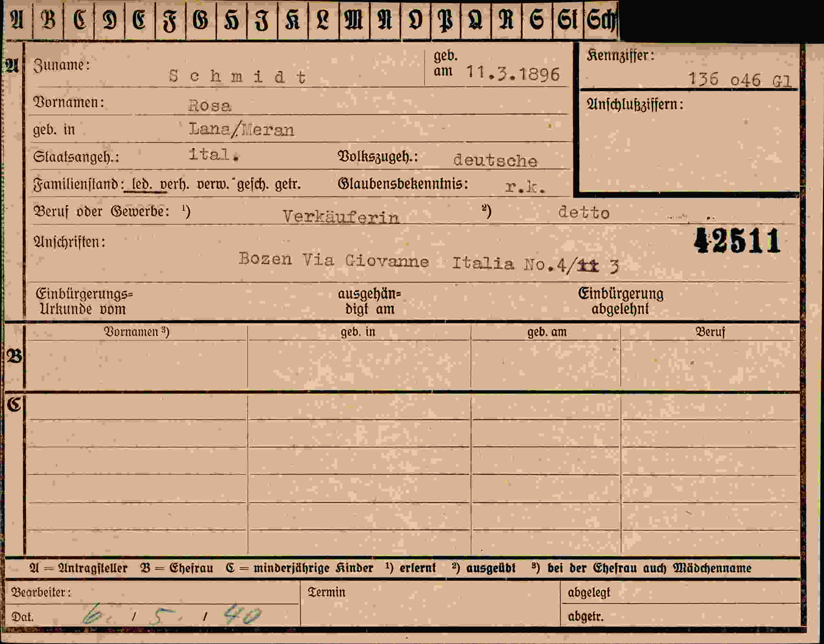Select the "D" alphabet index tab
The width and height of the screenshot is (824, 644).
tap(109, 20)
